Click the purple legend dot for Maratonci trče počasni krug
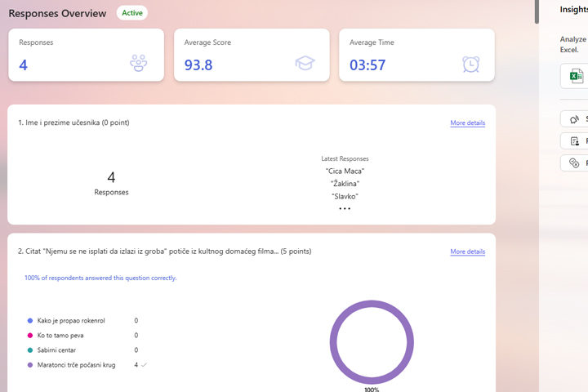This screenshot has height=392, width=588. point(30,365)
